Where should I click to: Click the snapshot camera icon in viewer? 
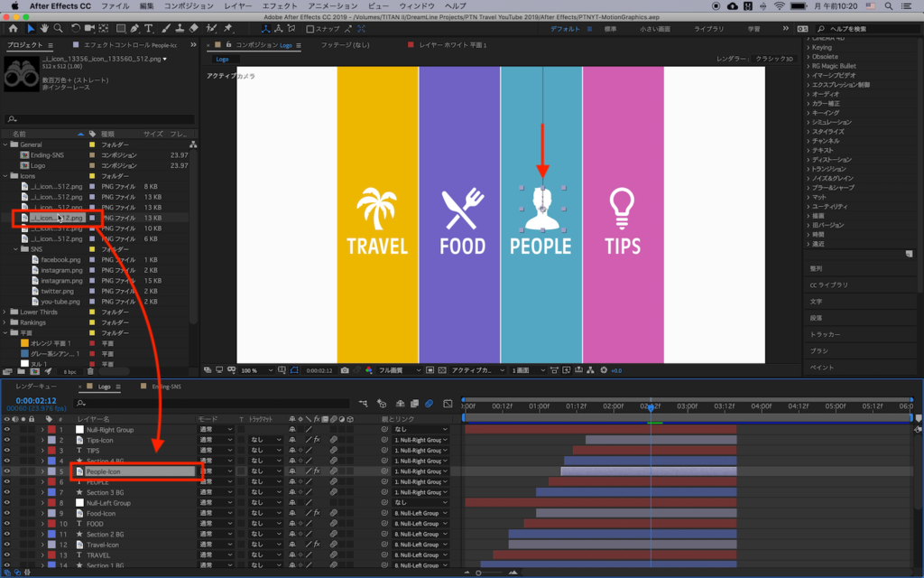tap(345, 370)
